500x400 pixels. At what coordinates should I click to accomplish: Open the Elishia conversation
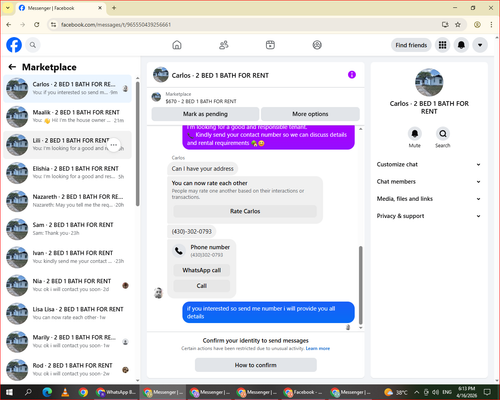coord(67,173)
